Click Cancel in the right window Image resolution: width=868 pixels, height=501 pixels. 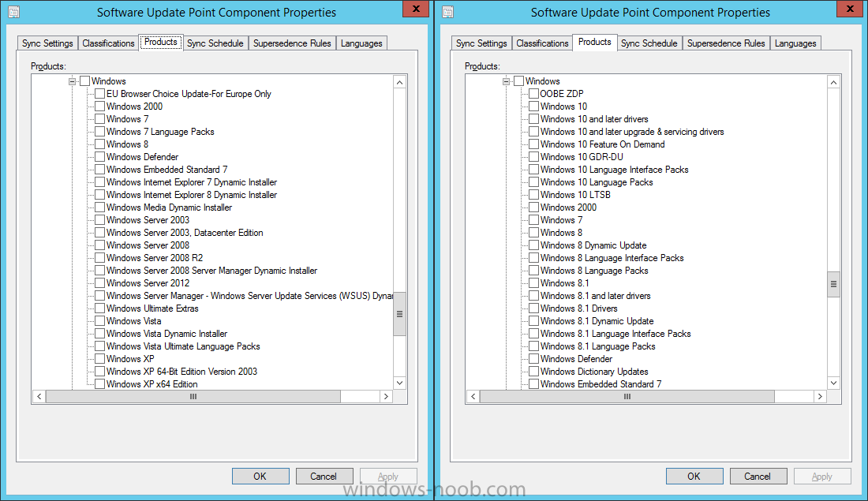pos(758,476)
